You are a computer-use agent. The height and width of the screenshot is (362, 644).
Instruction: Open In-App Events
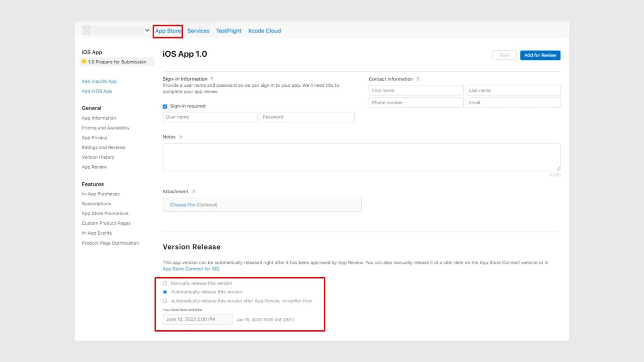[97, 233]
